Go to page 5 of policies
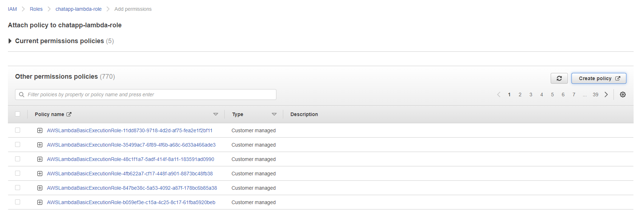The width and height of the screenshot is (644, 212). click(x=552, y=95)
